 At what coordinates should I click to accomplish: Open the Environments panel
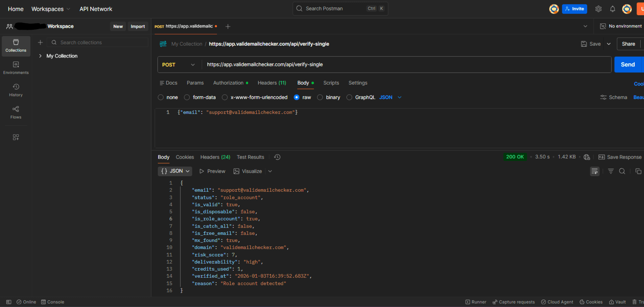[16, 67]
